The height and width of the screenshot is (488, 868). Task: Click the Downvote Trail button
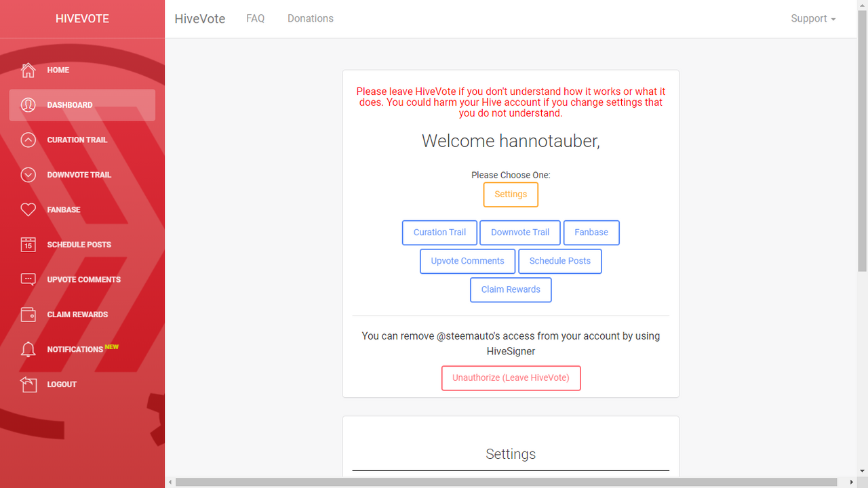pyautogui.click(x=520, y=232)
